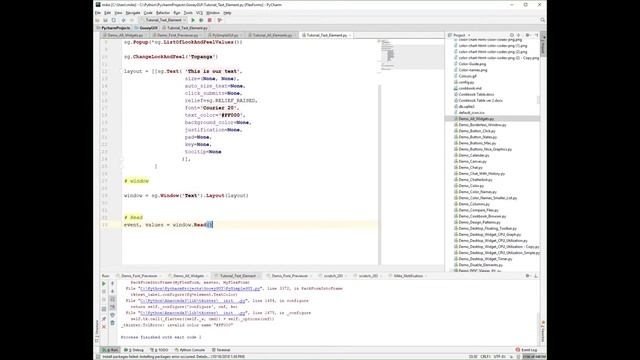
Task: Open Mike_Notification run output tab
Action: point(408,276)
